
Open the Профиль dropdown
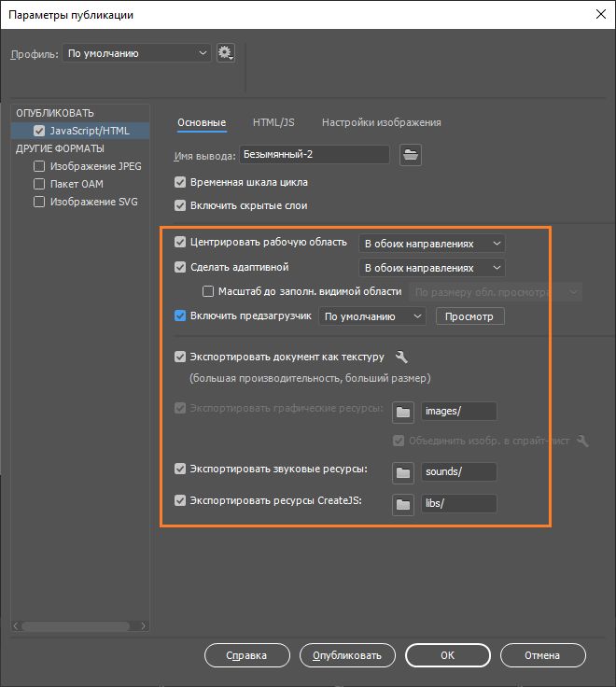tap(136, 53)
